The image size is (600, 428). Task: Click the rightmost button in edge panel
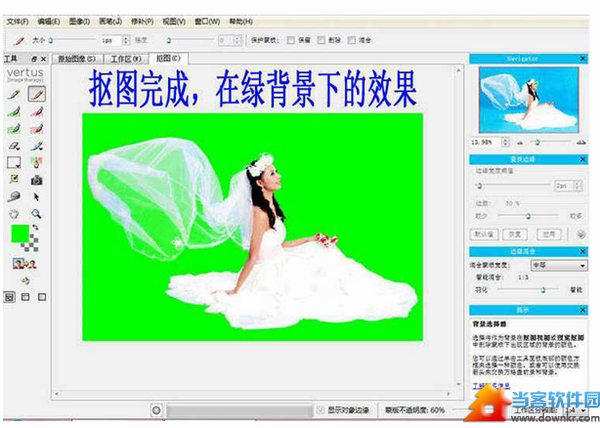click(x=549, y=234)
